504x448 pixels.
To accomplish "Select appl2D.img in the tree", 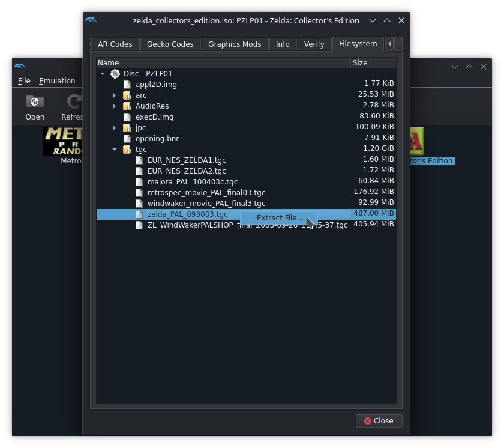I will [156, 85].
